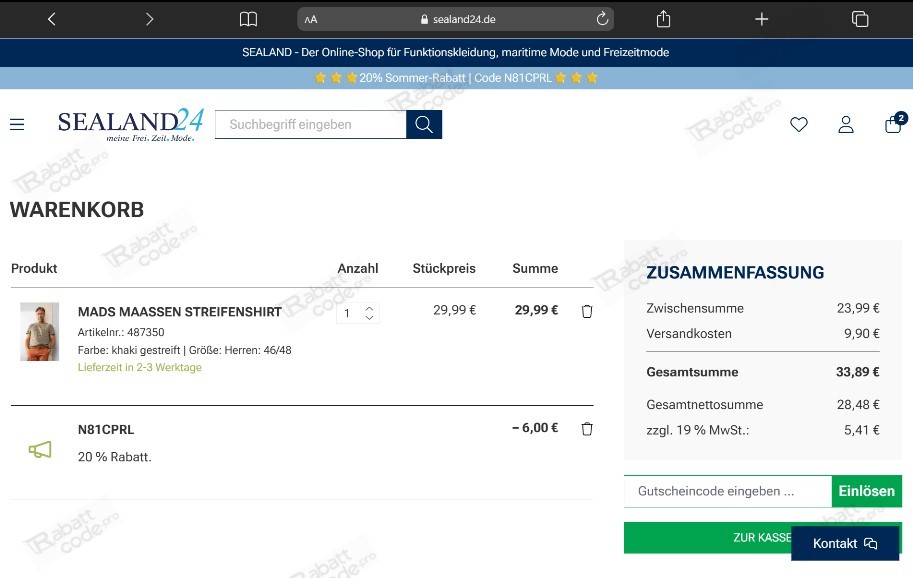Screen dimensions: 913x578
Task: Decrease quantity with the down arrow
Action: (369, 317)
